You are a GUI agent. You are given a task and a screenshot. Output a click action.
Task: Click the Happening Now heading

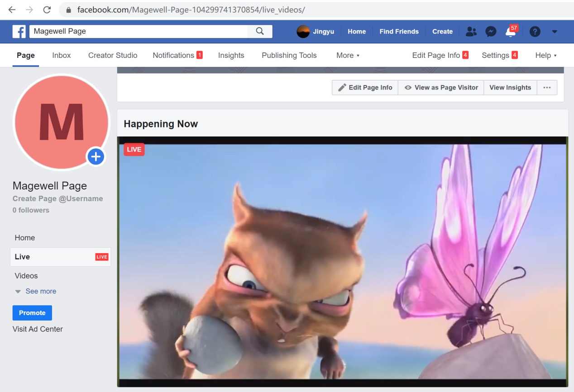(x=161, y=124)
